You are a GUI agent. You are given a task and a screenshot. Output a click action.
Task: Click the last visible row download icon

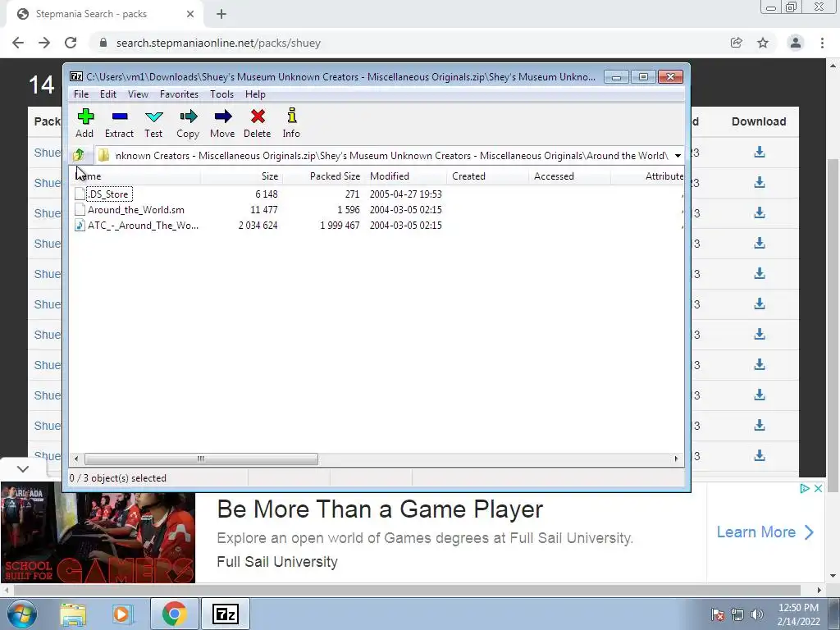(x=760, y=456)
